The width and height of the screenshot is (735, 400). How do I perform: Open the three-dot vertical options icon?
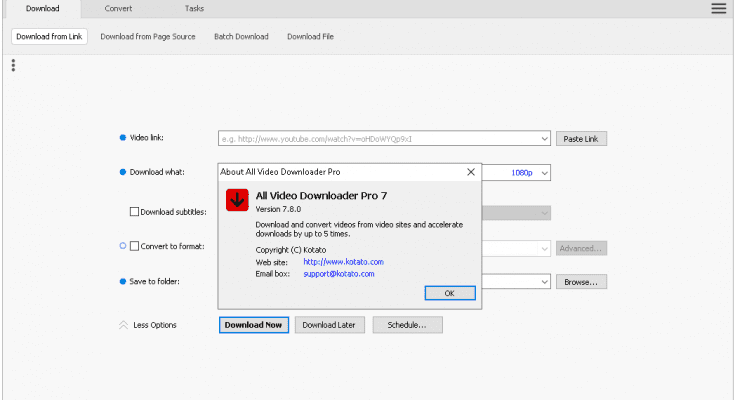tap(13, 65)
